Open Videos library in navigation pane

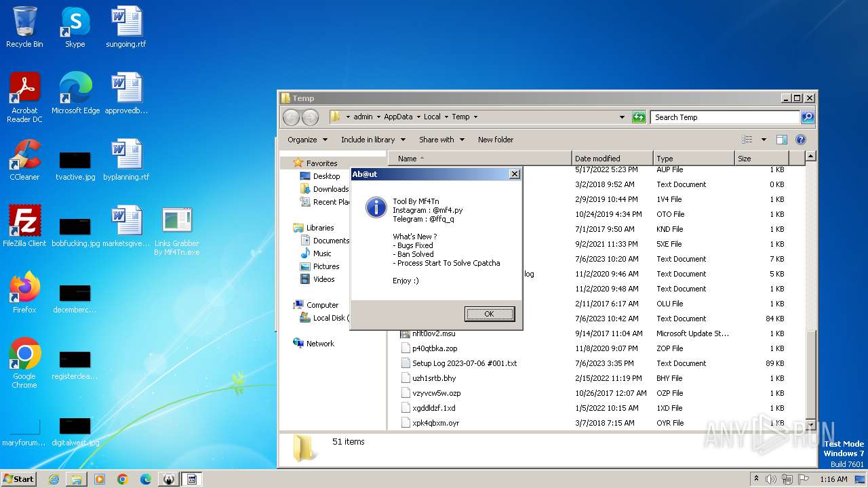coord(323,279)
